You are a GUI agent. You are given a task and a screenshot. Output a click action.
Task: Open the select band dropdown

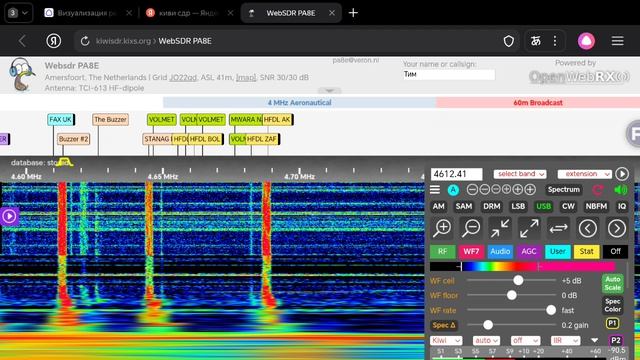pos(520,174)
